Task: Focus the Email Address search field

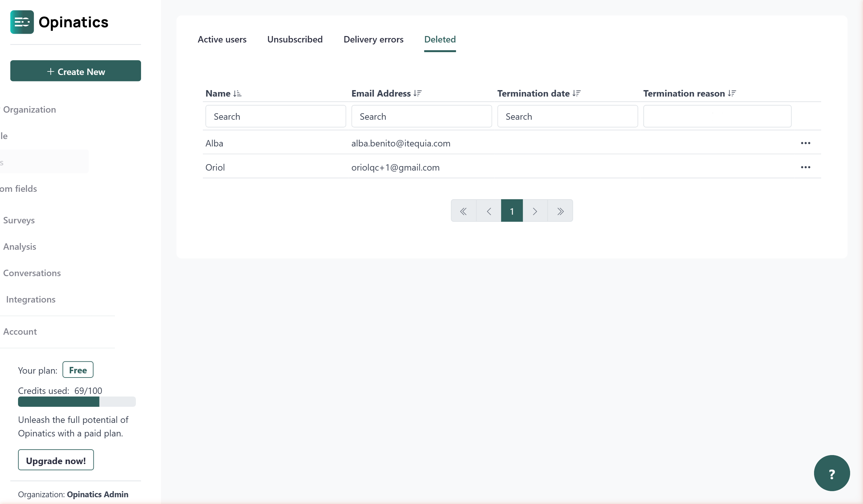Action: click(422, 116)
